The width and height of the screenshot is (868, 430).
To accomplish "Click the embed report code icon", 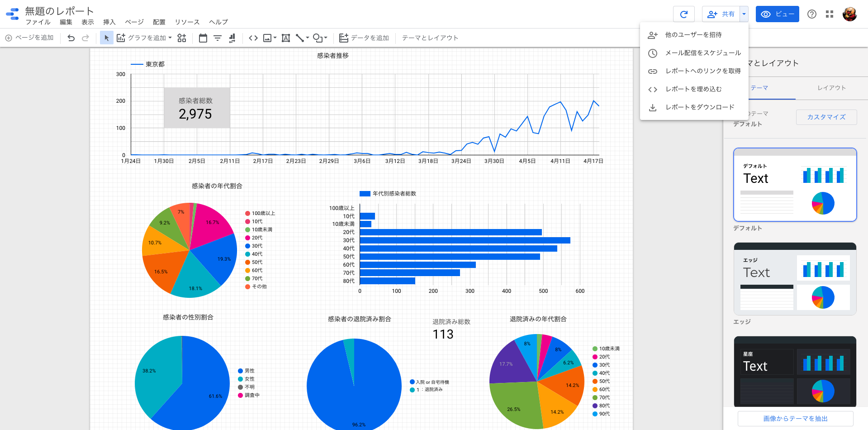I will (x=653, y=89).
